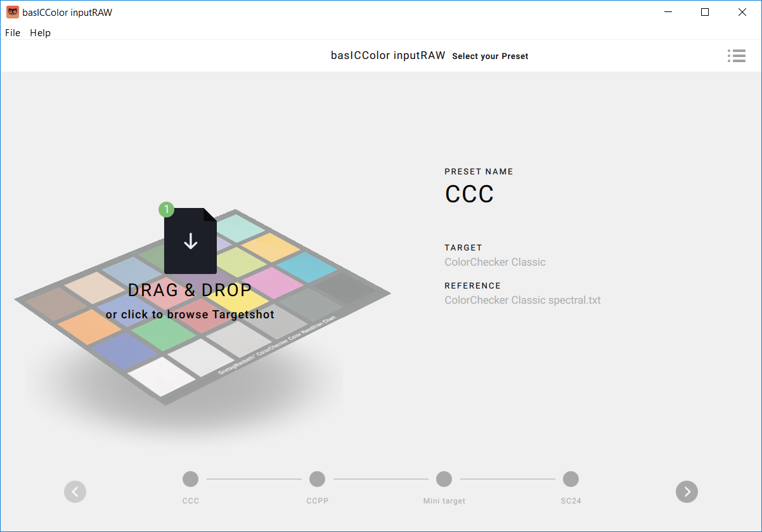Click the basICColor inputRAW app icon in title bar
The image size is (762, 532).
pyautogui.click(x=13, y=12)
